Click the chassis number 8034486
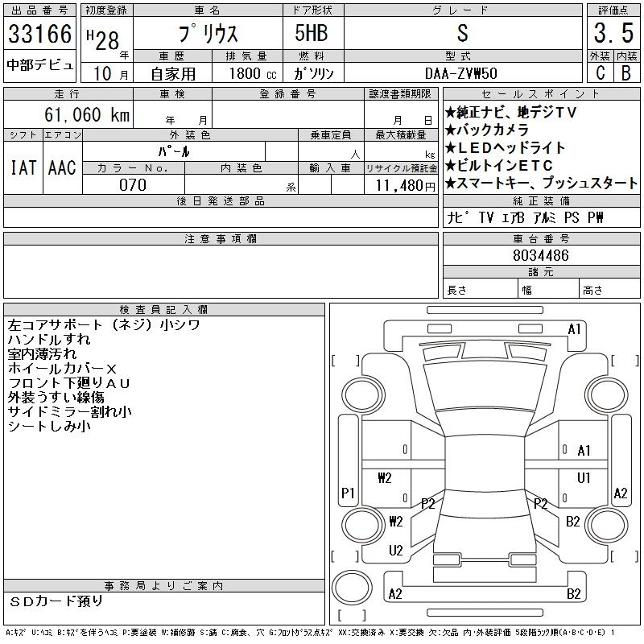Image resolution: width=644 pixels, height=644 pixels. [x=540, y=256]
